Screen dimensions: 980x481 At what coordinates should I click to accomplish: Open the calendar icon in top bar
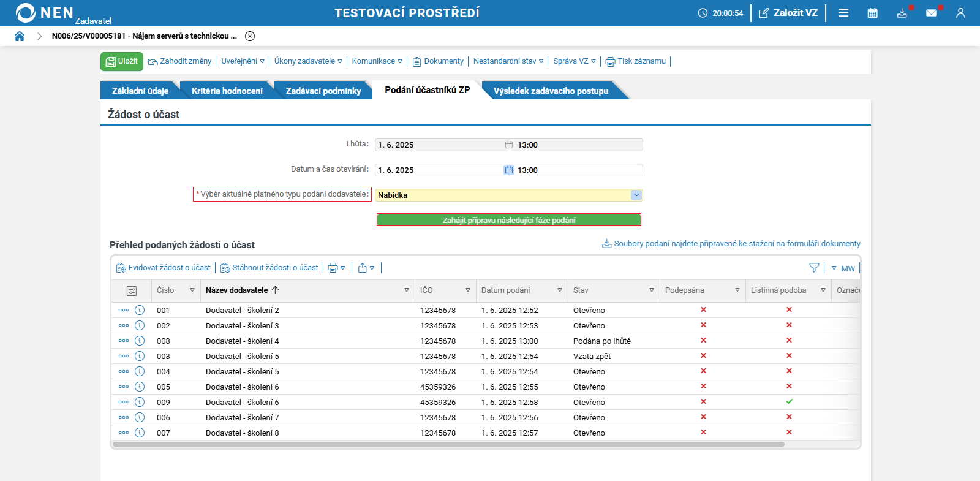pos(873,13)
